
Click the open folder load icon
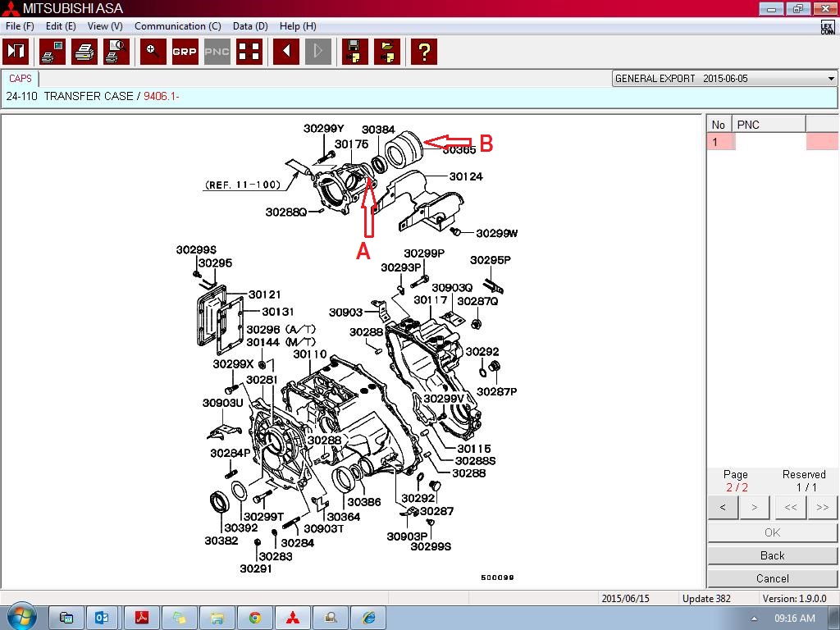(387, 52)
